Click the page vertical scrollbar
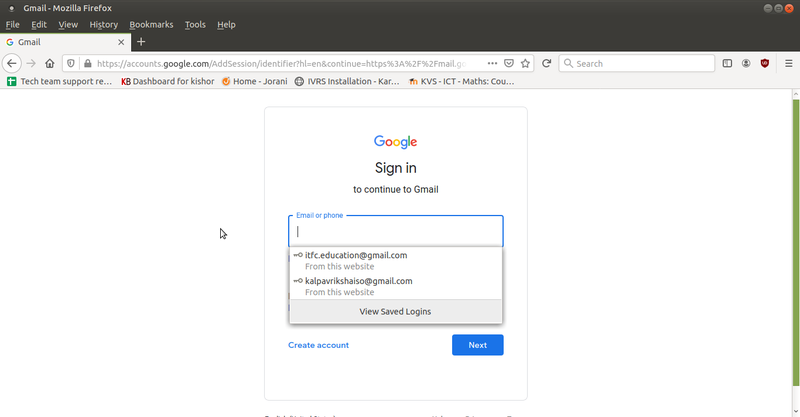Viewport: 800px width, 417px height. [x=795, y=242]
